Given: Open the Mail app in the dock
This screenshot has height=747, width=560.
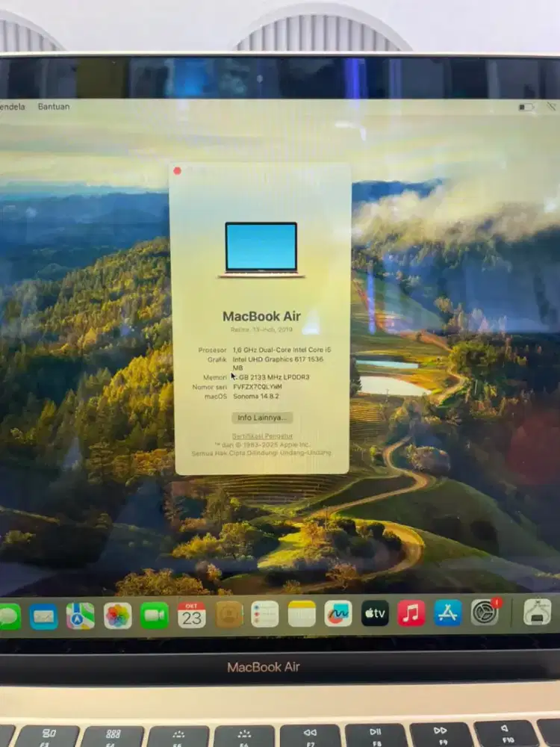Looking at the screenshot, I should 43,616.
